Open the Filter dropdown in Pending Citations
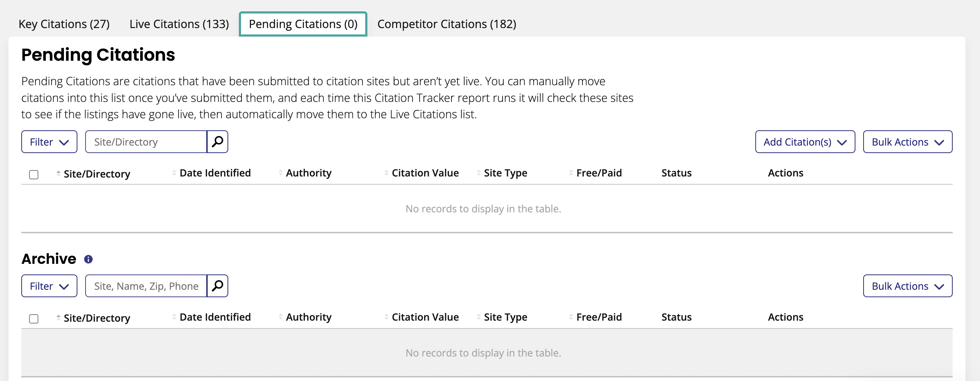Image resolution: width=980 pixels, height=381 pixels. coord(49,142)
